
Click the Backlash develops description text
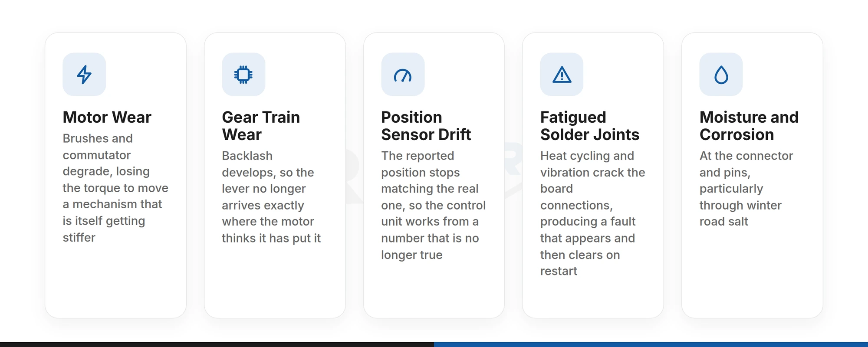point(271,197)
